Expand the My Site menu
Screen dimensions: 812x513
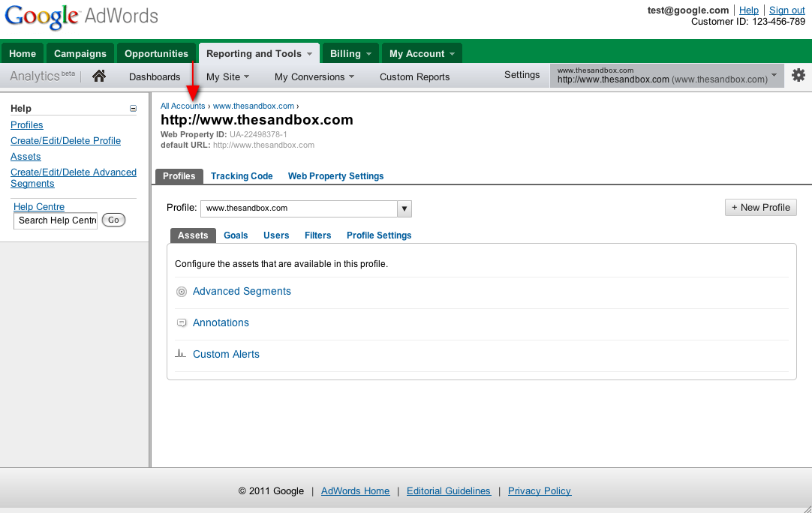pyautogui.click(x=227, y=76)
